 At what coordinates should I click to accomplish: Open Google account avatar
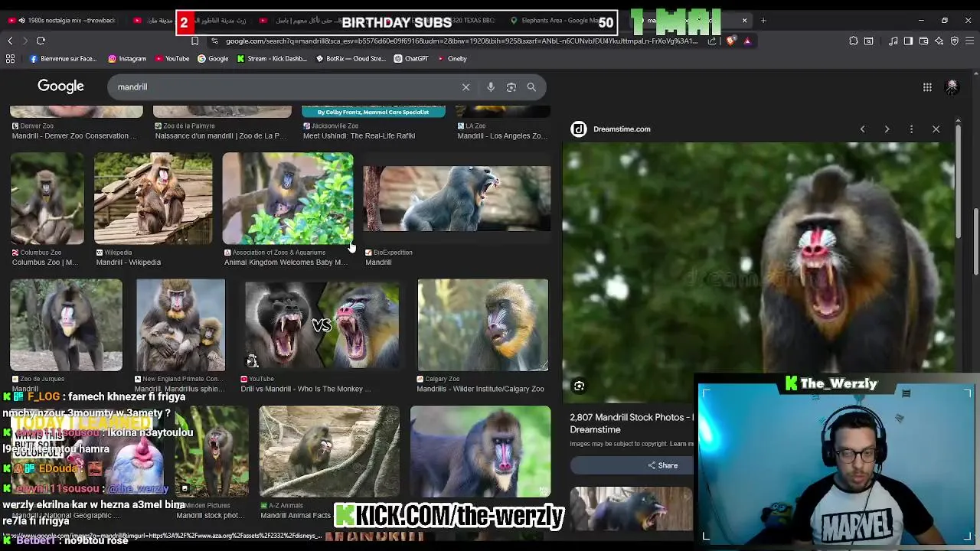pos(952,87)
